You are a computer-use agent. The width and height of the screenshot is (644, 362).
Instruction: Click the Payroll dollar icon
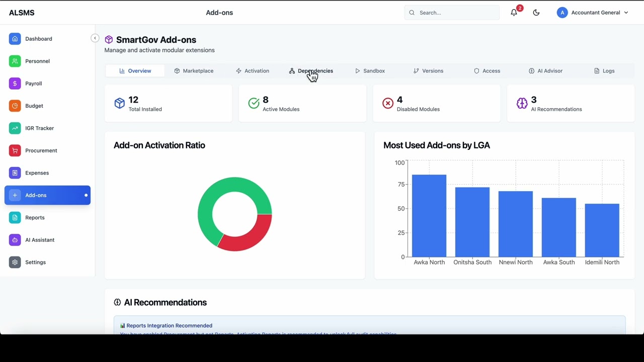pos(15,83)
